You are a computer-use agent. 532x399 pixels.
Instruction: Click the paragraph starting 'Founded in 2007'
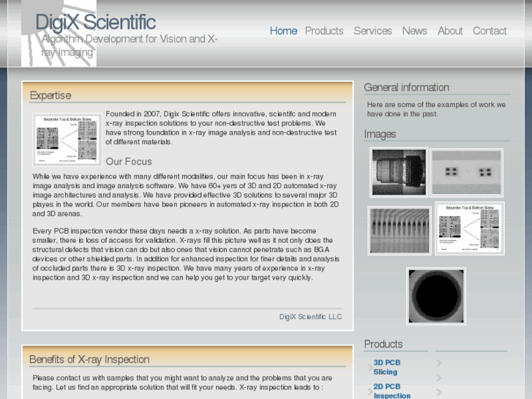click(x=221, y=127)
